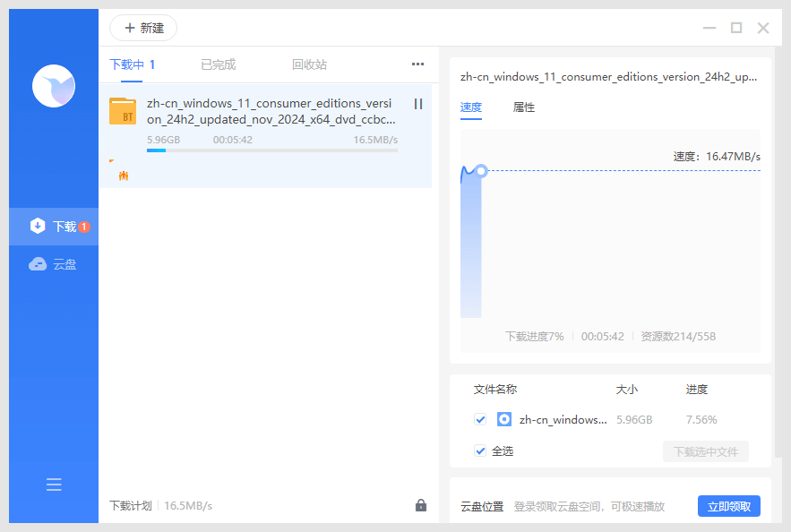Image resolution: width=791 pixels, height=532 pixels.
Task: Switch to the 下载中 tab
Action: pyautogui.click(x=133, y=64)
